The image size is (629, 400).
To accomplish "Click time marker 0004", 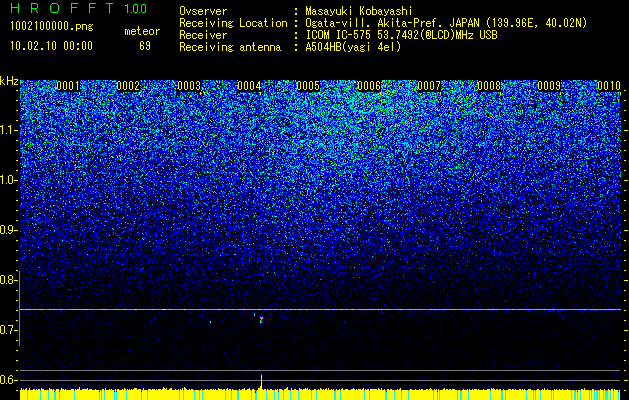I will 249,86.
